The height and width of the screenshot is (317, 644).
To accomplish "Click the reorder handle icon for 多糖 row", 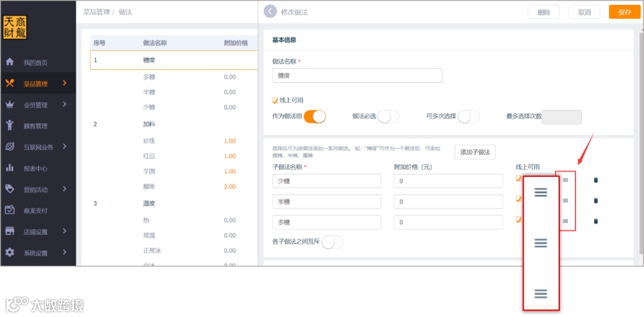I will coord(565,221).
